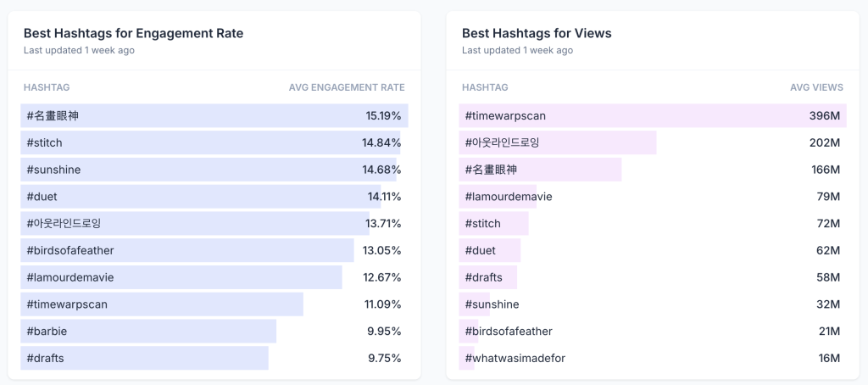
Task: Click Hashtag column header in Views table
Action: [x=485, y=87]
